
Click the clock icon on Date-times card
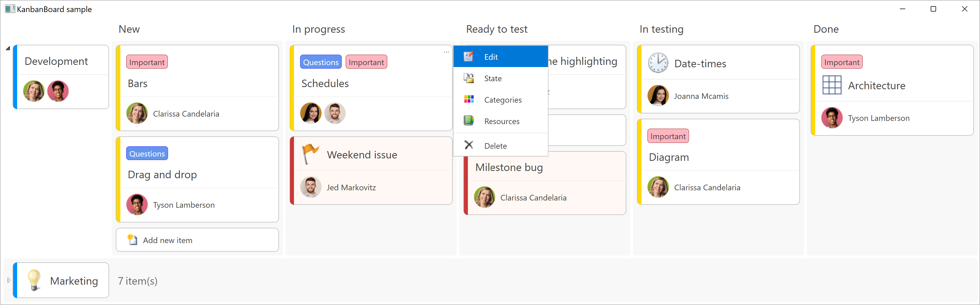[x=658, y=63]
